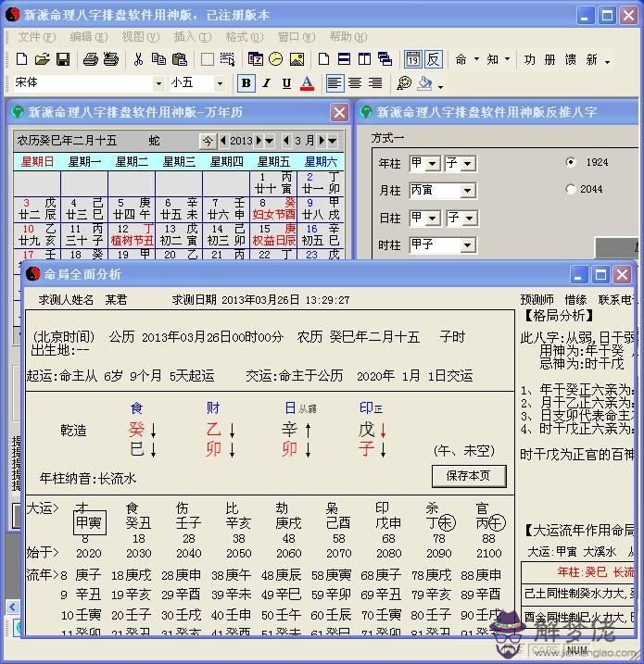Click the copy icon in toolbar
Screen dimensions: 644x664
point(158,59)
